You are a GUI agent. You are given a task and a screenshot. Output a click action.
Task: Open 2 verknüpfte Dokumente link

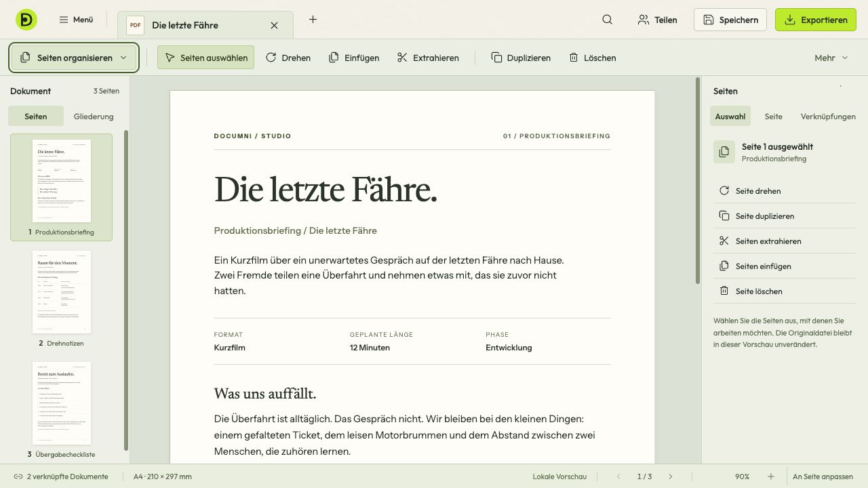(61, 476)
